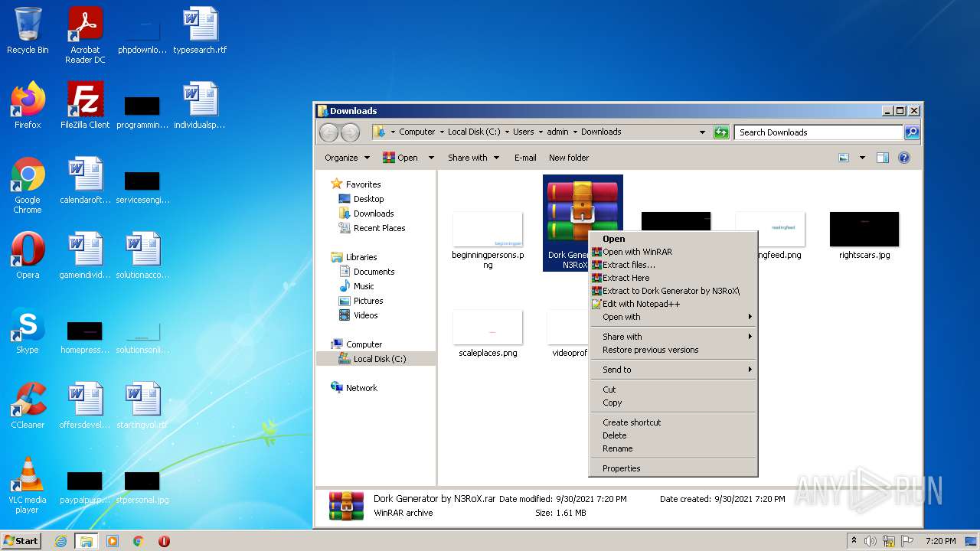
Task: Choose Extract to Dork Generator by N3RoX\
Action: tap(673, 291)
